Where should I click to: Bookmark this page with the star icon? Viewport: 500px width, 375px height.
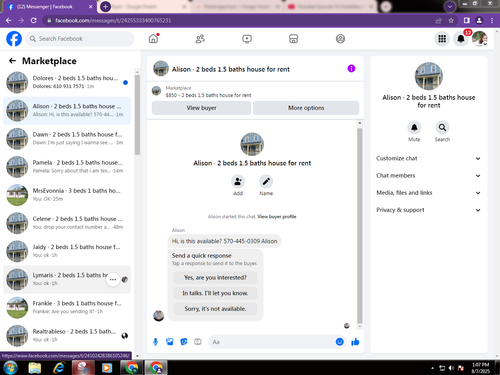pos(451,20)
